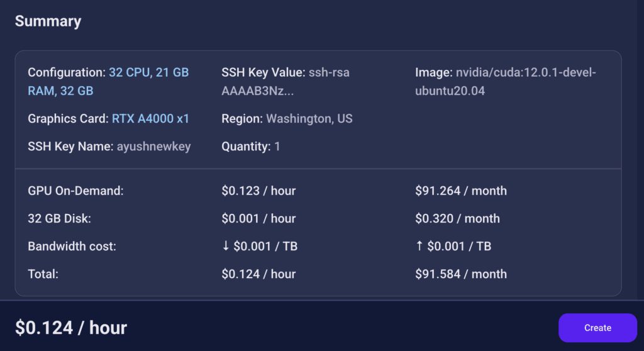Click the 32 GB Disk $0.320 monthly price
The height and width of the screenshot is (351, 644).
pyautogui.click(x=457, y=219)
